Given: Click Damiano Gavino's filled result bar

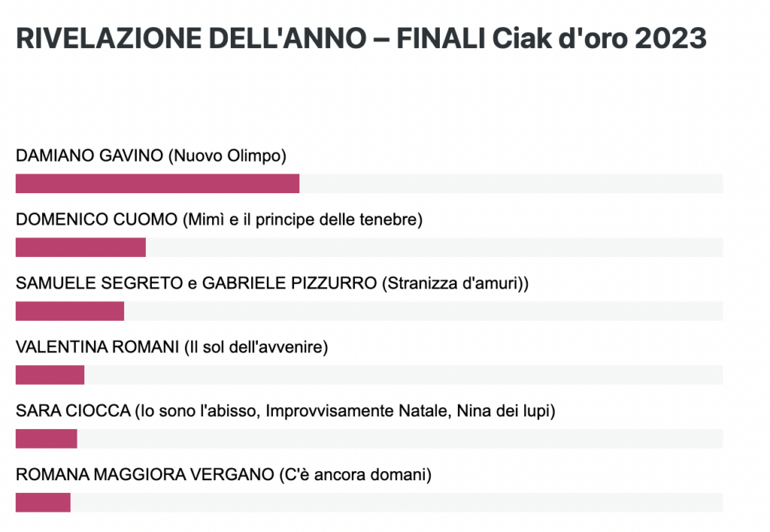Looking at the screenshot, I should pos(157,183).
